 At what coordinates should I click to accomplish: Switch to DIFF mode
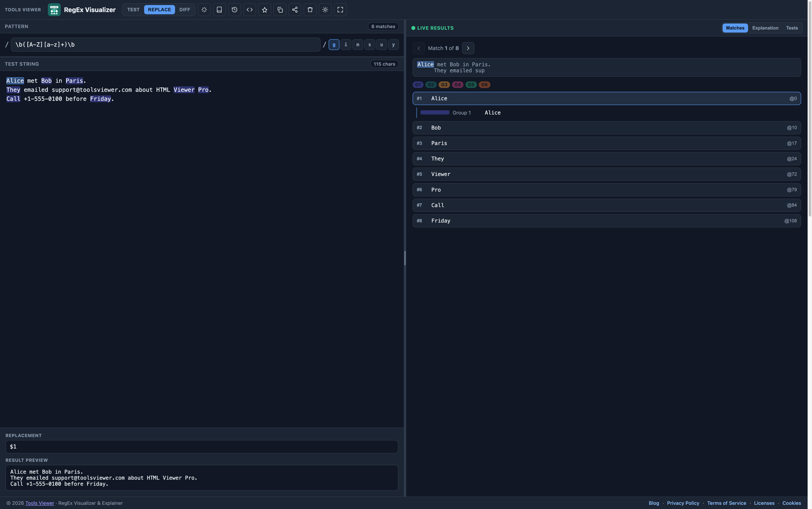(x=185, y=10)
